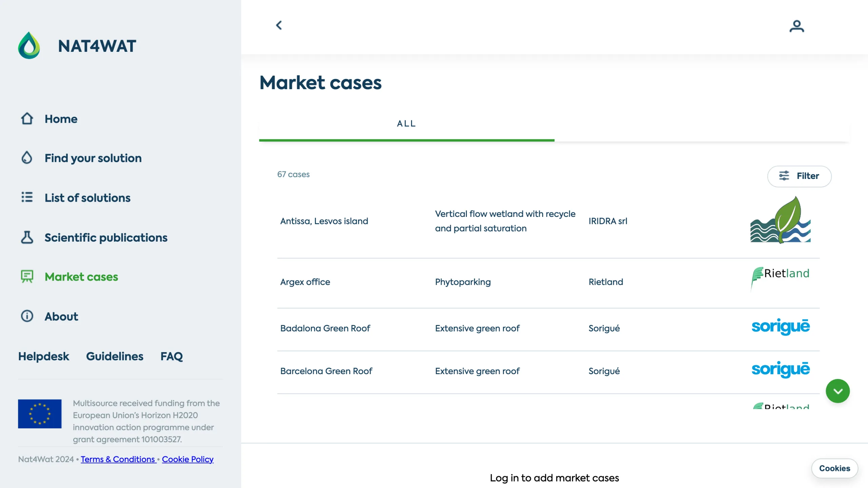868x488 pixels.
Task: Open the Guidelines link
Action: 115,357
